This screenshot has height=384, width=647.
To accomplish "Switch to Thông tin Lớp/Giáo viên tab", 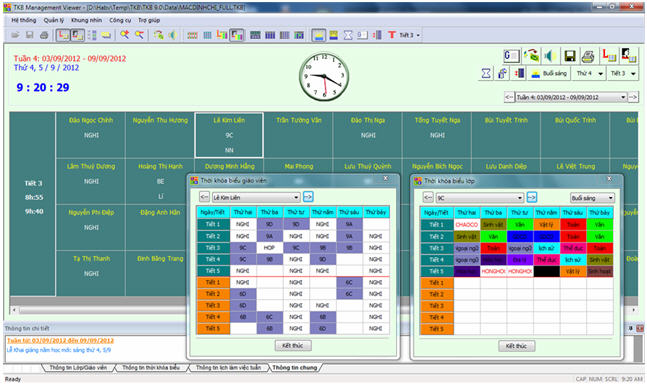I will pos(78,368).
